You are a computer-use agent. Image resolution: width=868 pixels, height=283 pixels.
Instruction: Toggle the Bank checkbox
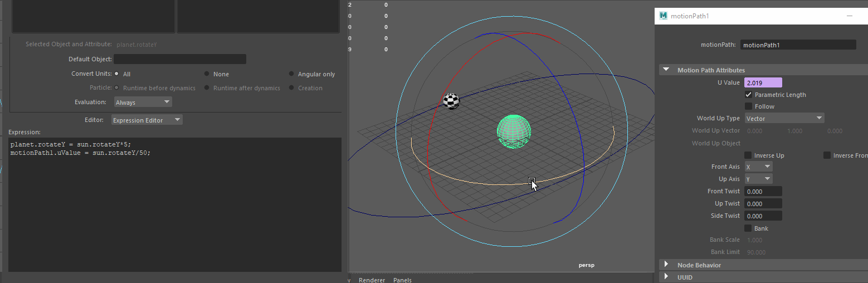point(749,228)
